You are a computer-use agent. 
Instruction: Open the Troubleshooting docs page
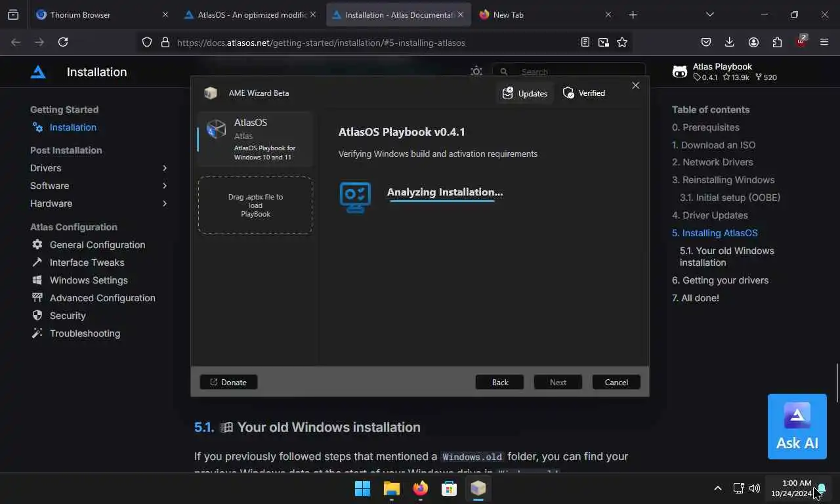tap(85, 333)
